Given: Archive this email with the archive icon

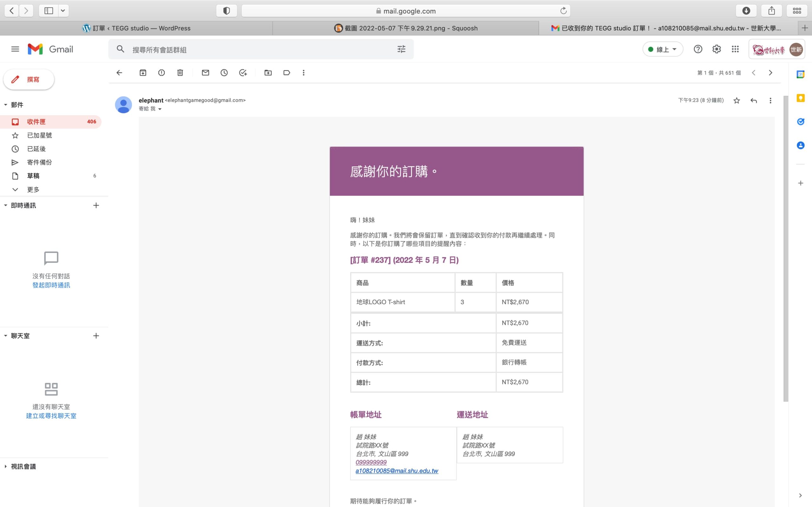Looking at the screenshot, I should pos(143,73).
